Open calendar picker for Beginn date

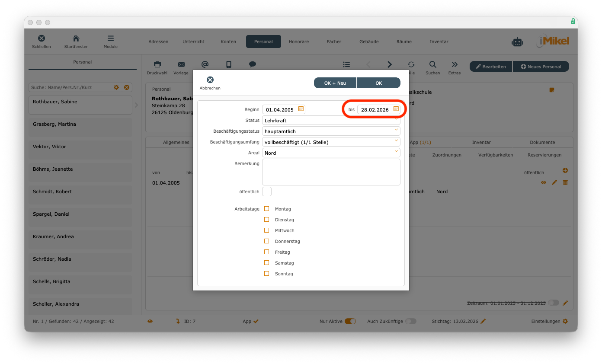coord(301,109)
